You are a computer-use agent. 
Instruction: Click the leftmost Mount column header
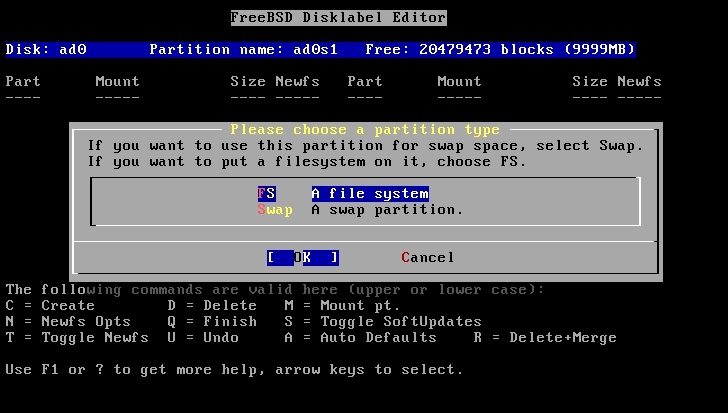[117, 82]
